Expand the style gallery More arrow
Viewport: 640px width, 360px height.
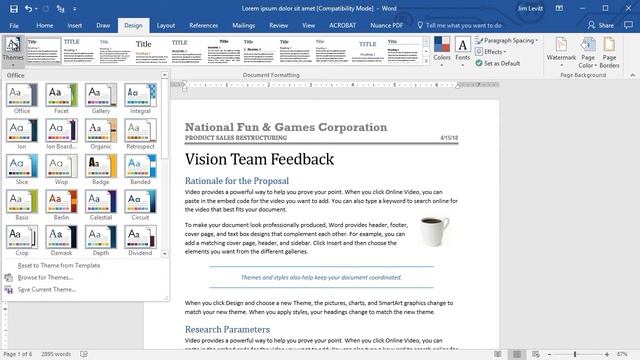[x=426, y=61]
